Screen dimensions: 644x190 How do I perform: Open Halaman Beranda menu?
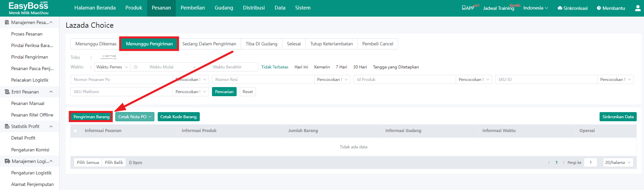95,8
